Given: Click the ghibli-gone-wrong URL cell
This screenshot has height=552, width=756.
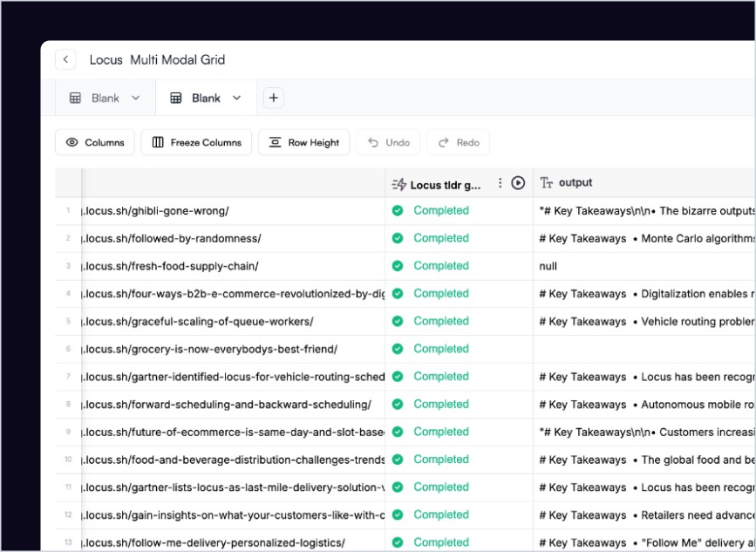Looking at the screenshot, I should tap(234, 211).
